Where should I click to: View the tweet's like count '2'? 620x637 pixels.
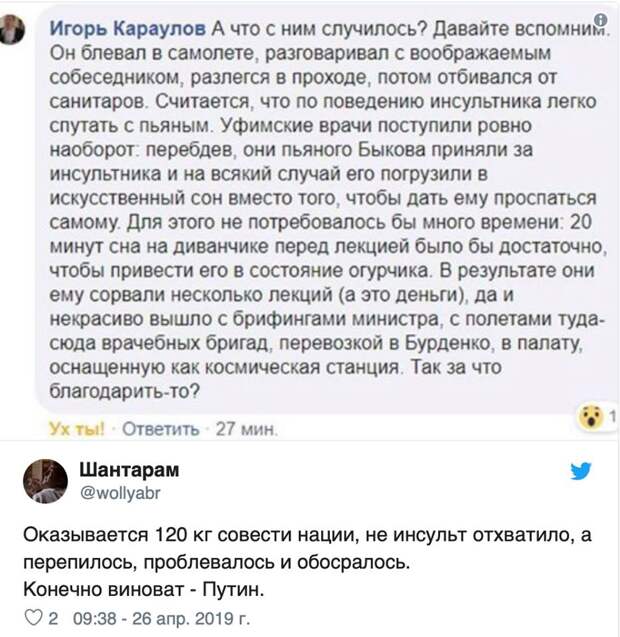[53, 618]
